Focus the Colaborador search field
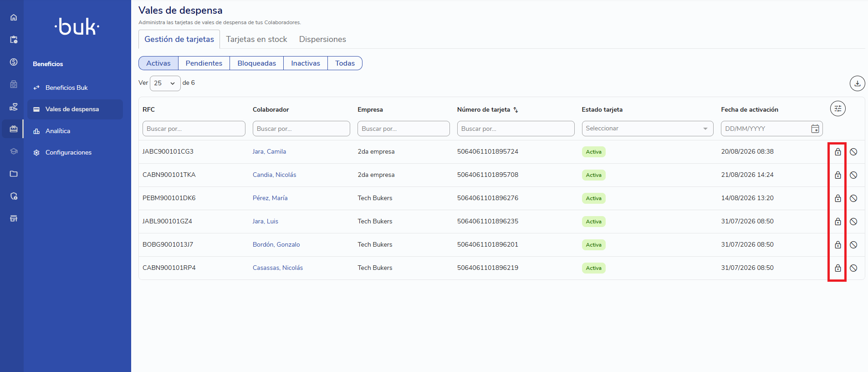The width and height of the screenshot is (868, 372). 301,129
